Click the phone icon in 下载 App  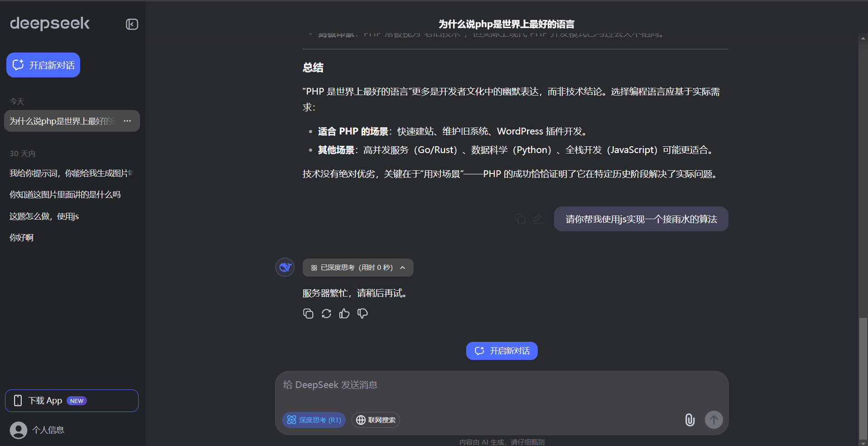pos(18,401)
